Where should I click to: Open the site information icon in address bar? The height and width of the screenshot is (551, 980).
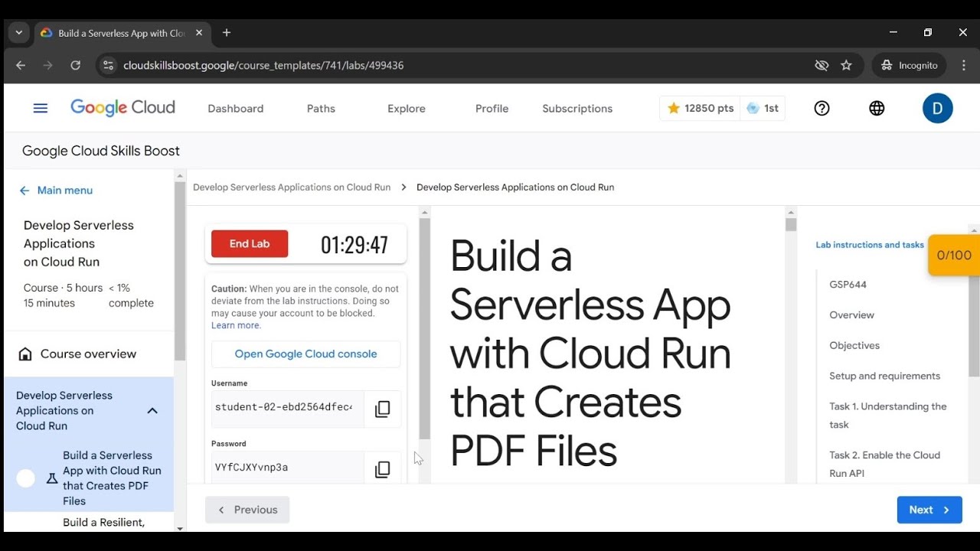(108, 65)
